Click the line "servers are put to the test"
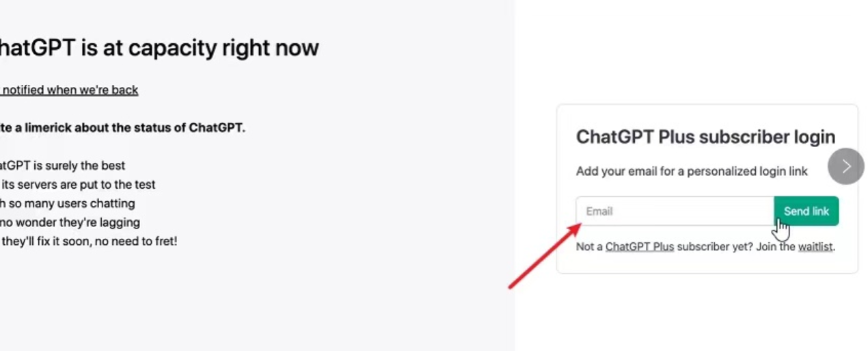The image size is (868, 351). pos(79,184)
